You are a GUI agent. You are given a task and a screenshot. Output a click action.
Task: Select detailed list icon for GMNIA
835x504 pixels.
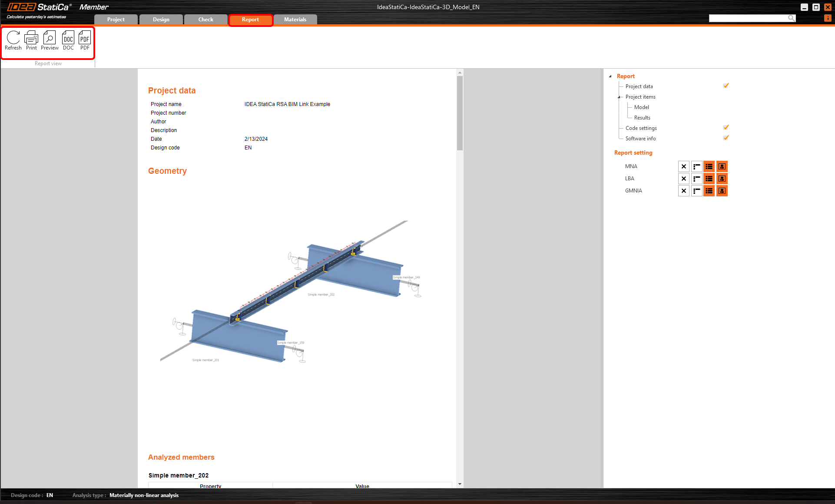pos(709,191)
